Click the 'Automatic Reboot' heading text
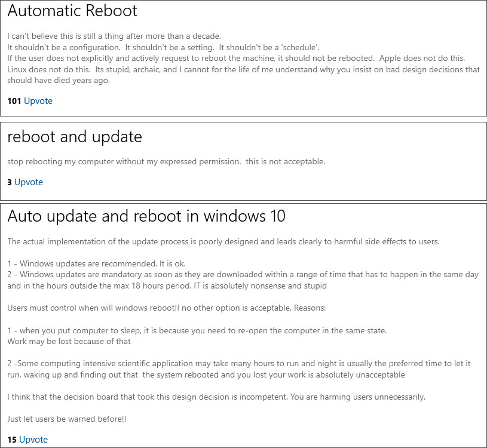487x448 pixels. coord(72,11)
